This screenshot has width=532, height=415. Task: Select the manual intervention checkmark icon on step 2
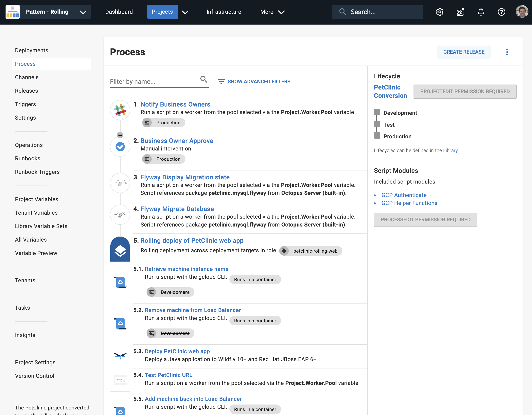120,147
